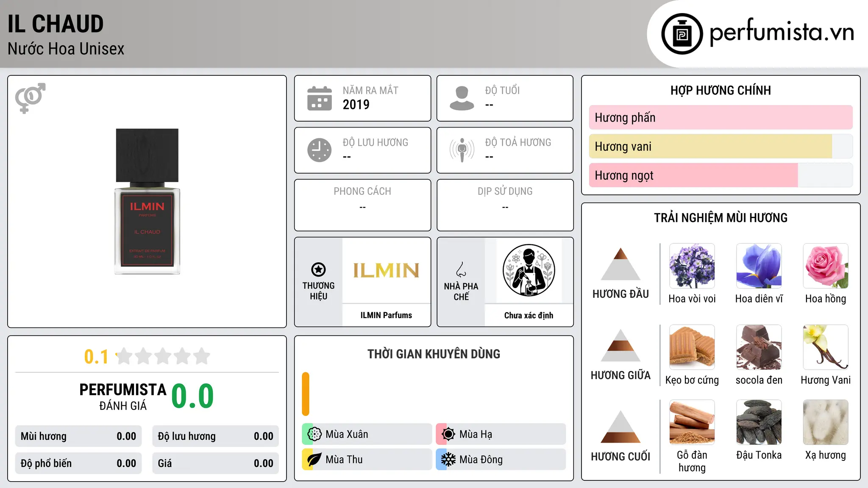Click the sillage icon beside Độ toả hương
This screenshot has width=868, height=488.
[462, 150]
